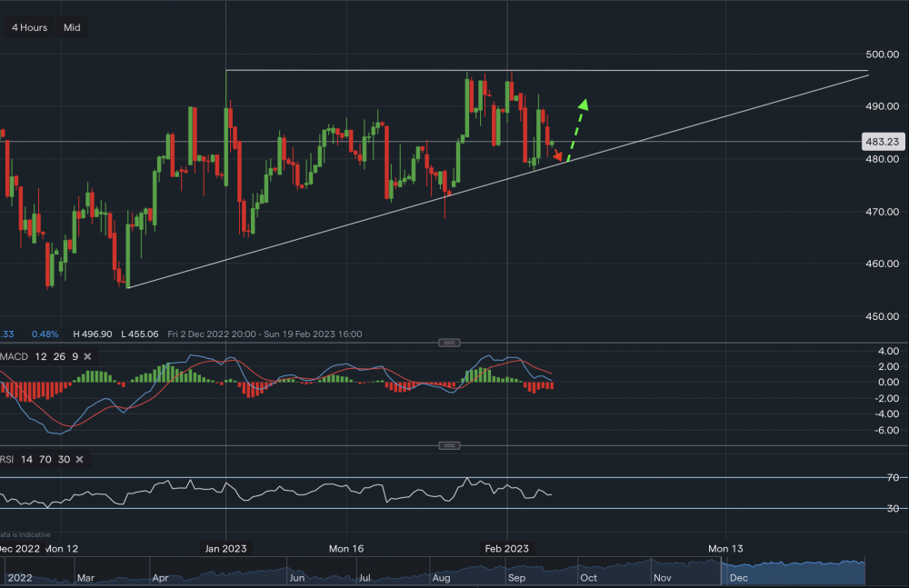Screen dimensions: 909x588
Task: Jump to Aug in the navigator timeline
Action: point(441,577)
